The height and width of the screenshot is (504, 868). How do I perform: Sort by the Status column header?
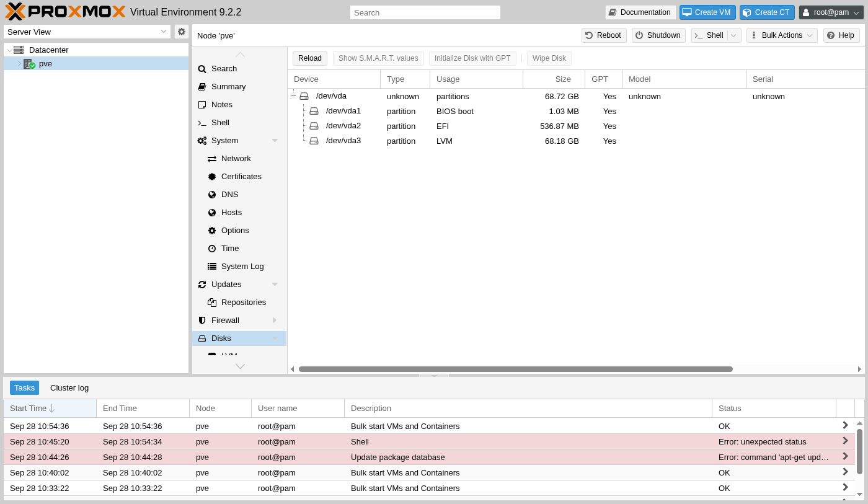click(x=774, y=408)
